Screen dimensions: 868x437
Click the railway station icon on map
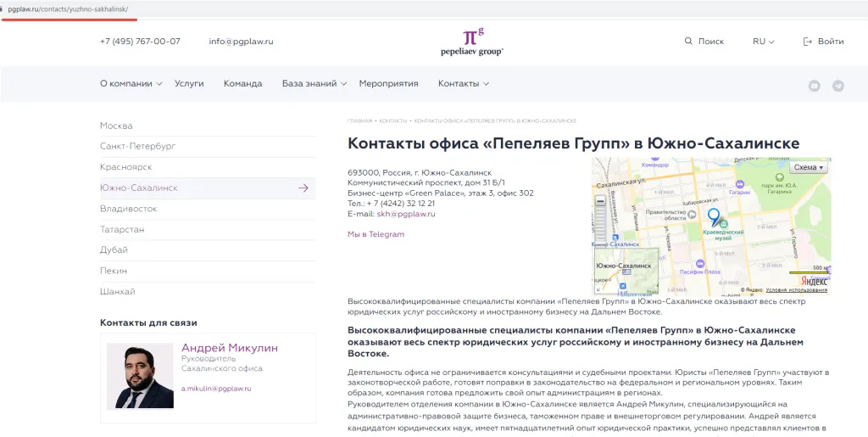point(615,238)
